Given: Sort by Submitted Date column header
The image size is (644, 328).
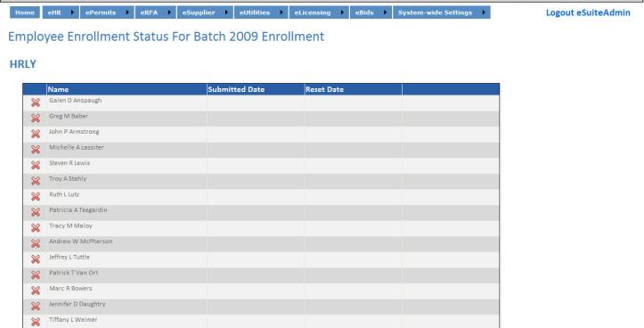Looking at the screenshot, I should [236, 89].
